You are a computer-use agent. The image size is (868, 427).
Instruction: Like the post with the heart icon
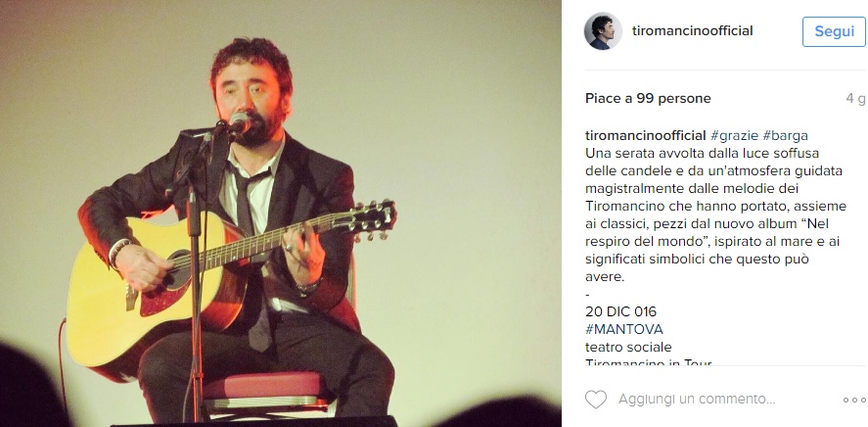[x=596, y=400]
